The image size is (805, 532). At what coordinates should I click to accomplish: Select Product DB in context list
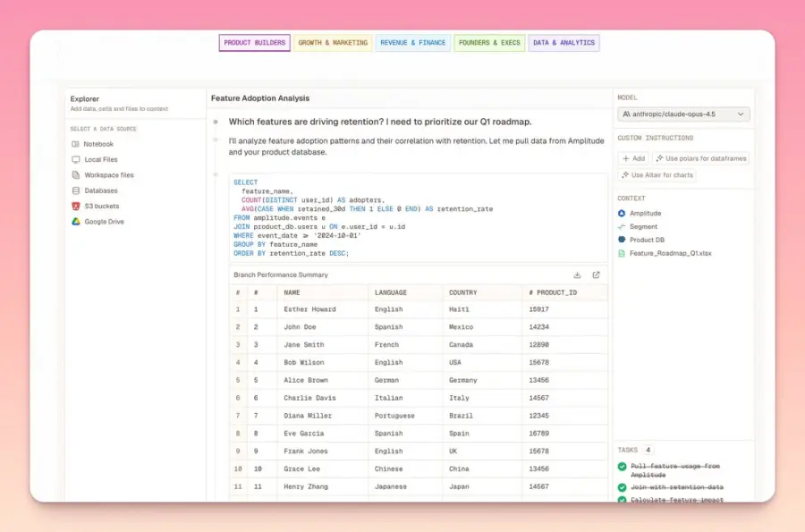pyautogui.click(x=647, y=241)
